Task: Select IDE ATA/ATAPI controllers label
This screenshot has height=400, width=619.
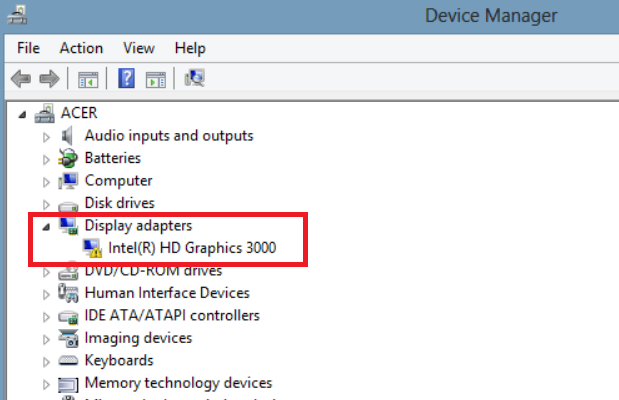Action: (172, 315)
